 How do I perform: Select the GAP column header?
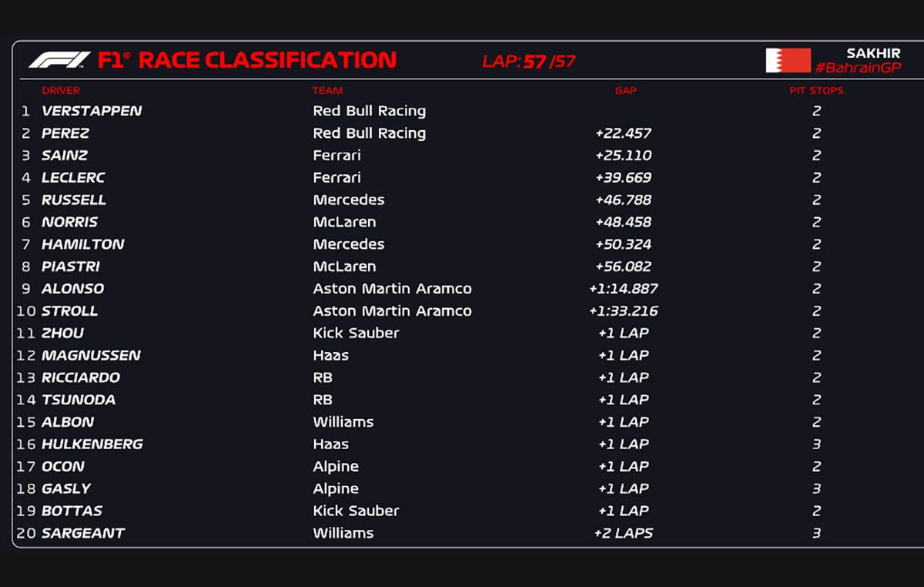[x=625, y=91]
